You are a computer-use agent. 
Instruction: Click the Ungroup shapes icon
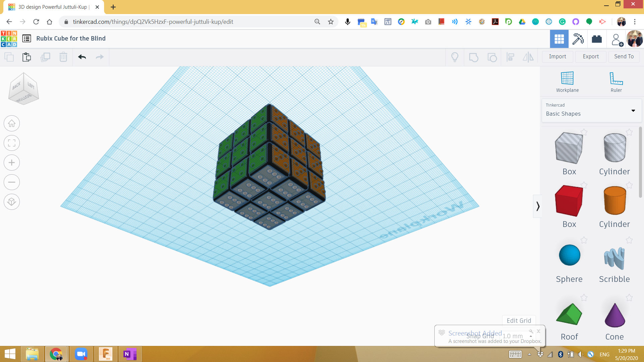tap(492, 57)
